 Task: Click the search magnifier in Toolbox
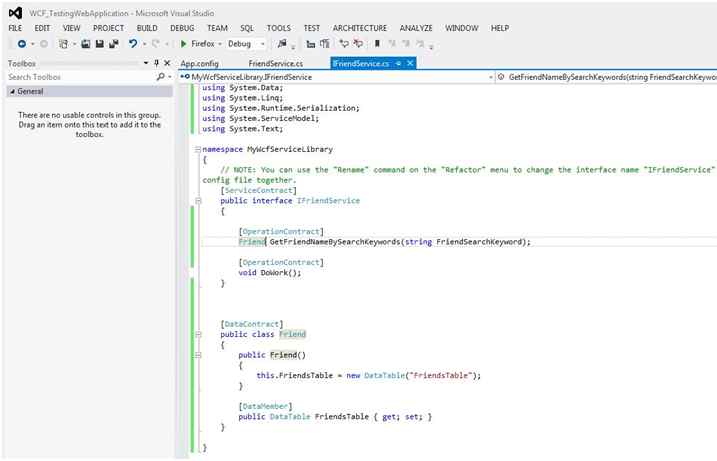(160, 77)
